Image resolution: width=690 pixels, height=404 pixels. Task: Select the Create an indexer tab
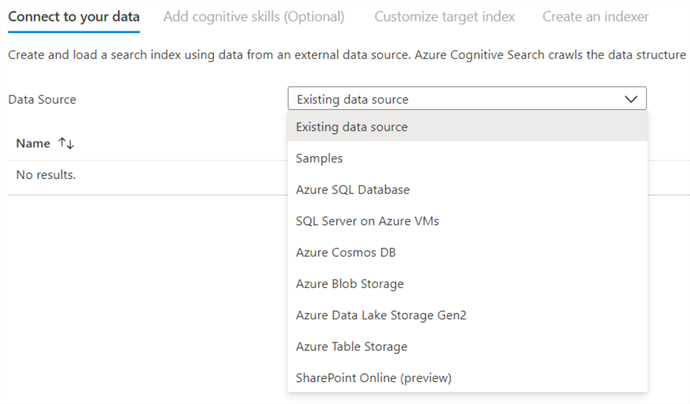[x=595, y=17]
